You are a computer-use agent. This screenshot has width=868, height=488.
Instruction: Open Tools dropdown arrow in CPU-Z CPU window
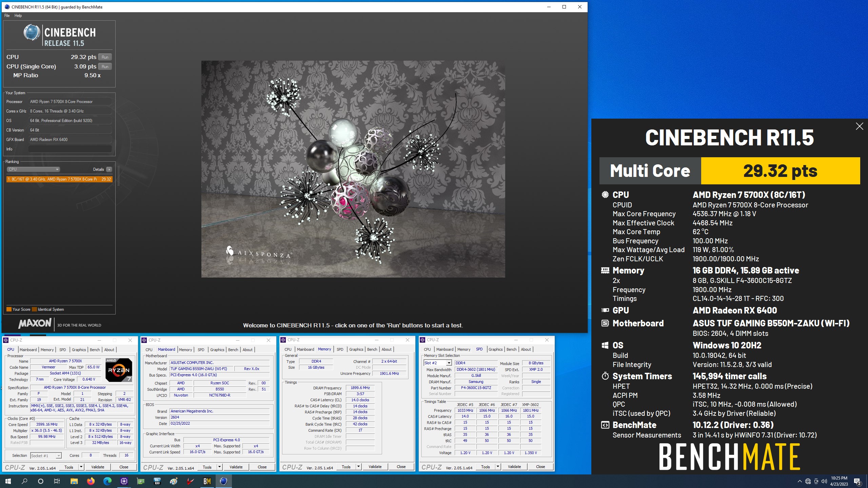(81, 467)
